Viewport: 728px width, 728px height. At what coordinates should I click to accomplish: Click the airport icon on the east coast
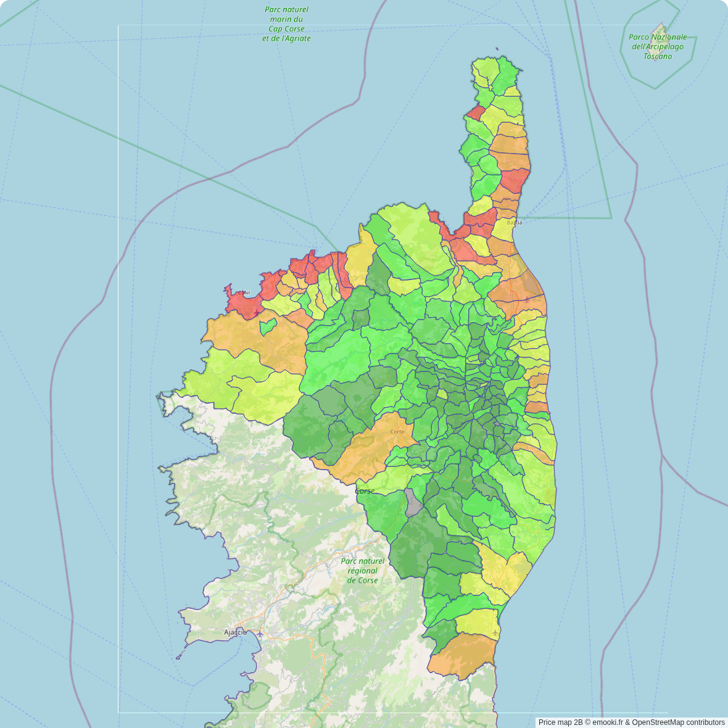tap(495, 634)
